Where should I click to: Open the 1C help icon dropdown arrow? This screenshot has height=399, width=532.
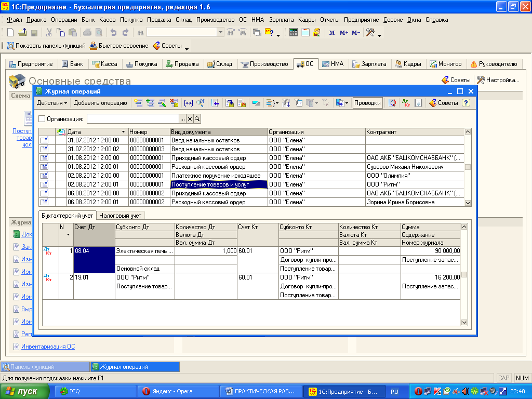tap(278, 35)
